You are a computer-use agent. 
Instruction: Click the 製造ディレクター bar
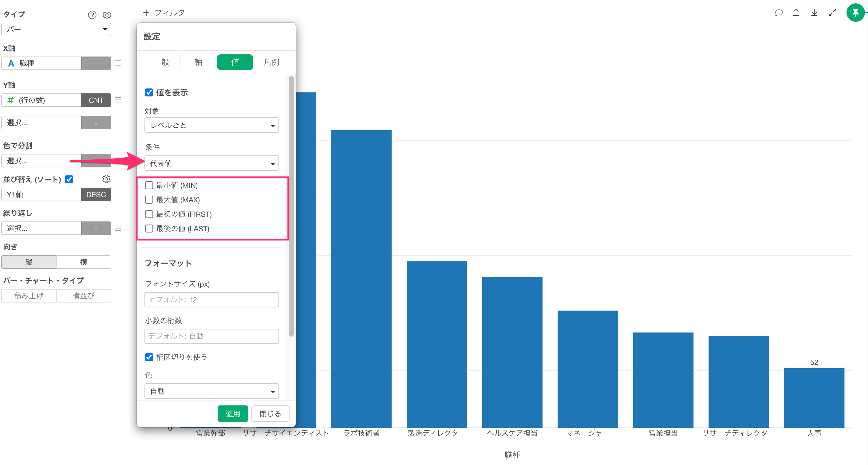pos(437,345)
